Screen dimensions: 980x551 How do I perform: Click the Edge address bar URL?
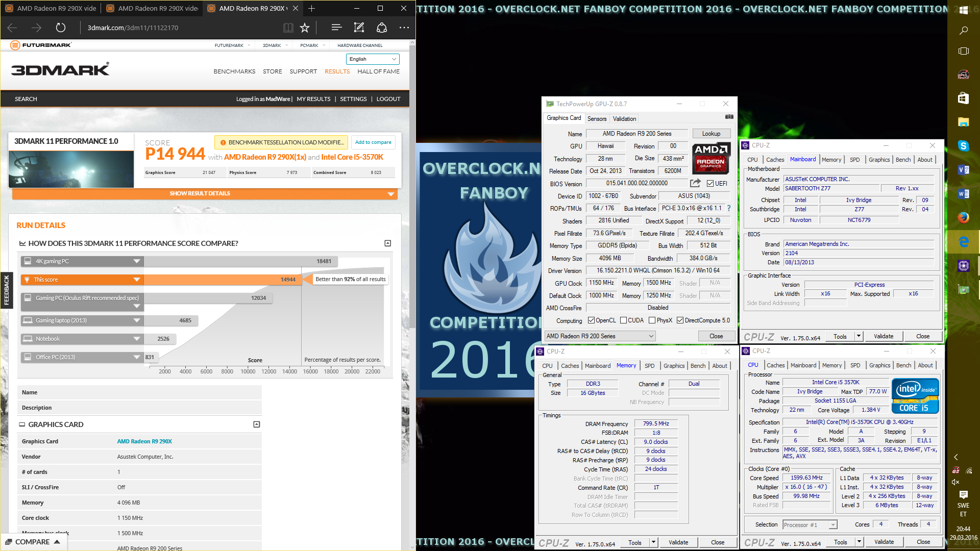click(x=133, y=28)
